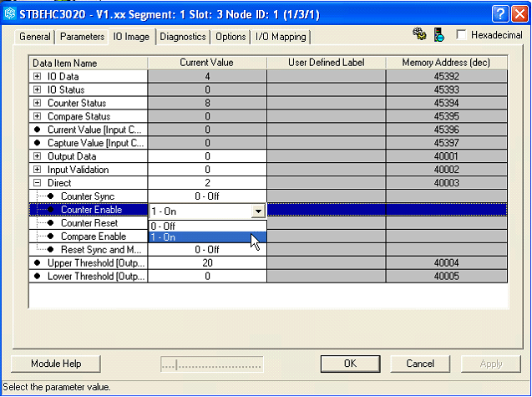Select the Counter Sync tree item

point(88,196)
